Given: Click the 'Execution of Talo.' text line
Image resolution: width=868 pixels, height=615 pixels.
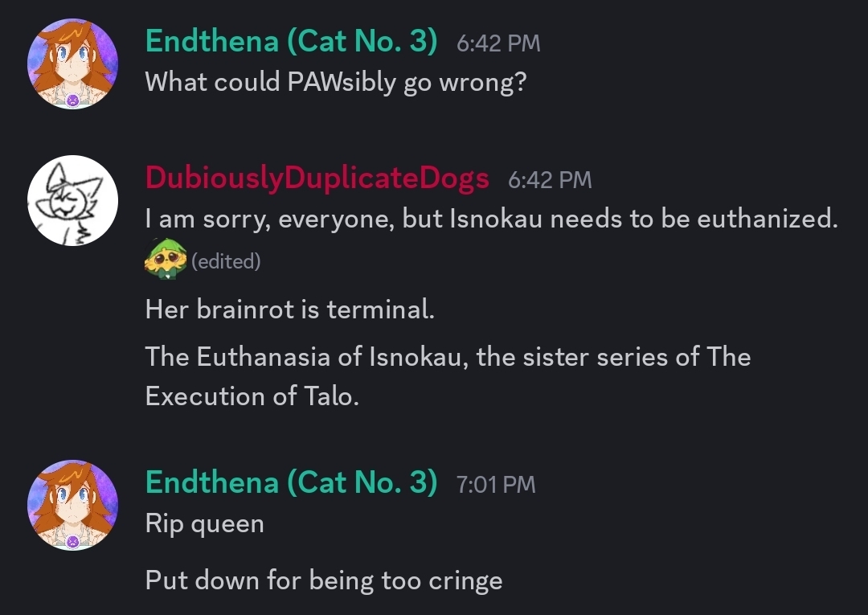Looking at the screenshot, I should point(252,396).
